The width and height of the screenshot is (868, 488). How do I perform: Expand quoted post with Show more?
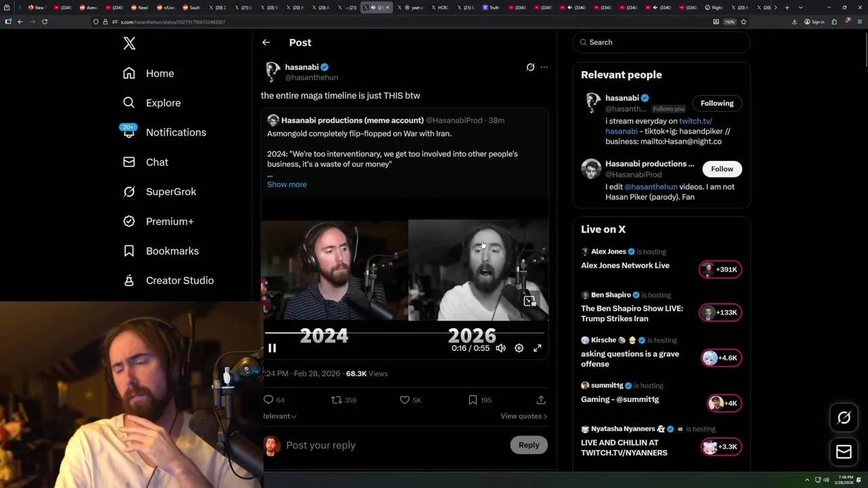tap(287, 184)
